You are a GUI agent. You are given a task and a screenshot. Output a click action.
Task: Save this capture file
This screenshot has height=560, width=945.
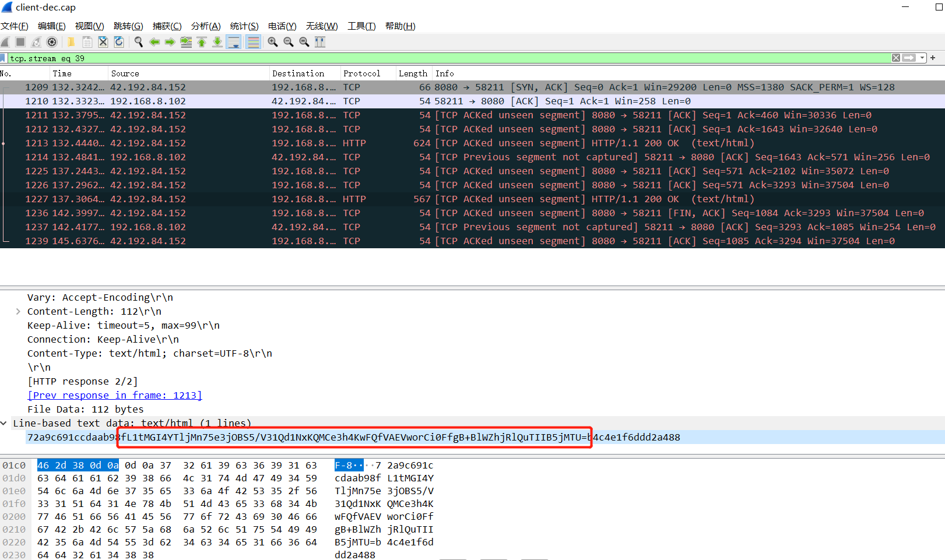[87, 42]
